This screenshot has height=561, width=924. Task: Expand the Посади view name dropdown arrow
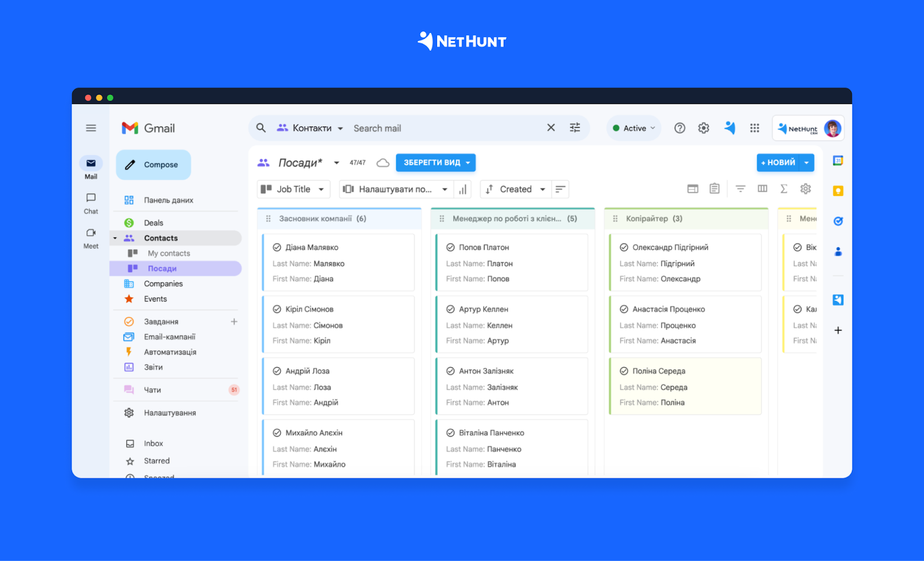[x=337, y=163]
